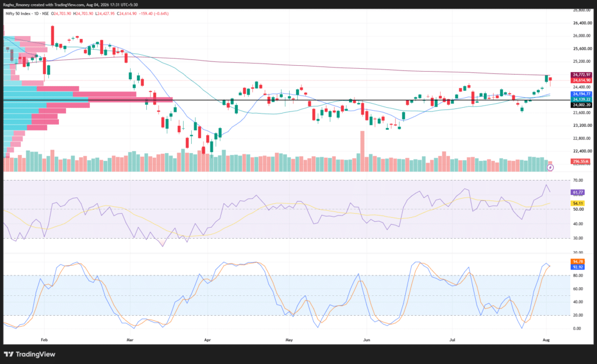The height and width of the screenshot is (364, 597).
Task: Click the 25,600.00 price scale label
Action: point(582,49)
